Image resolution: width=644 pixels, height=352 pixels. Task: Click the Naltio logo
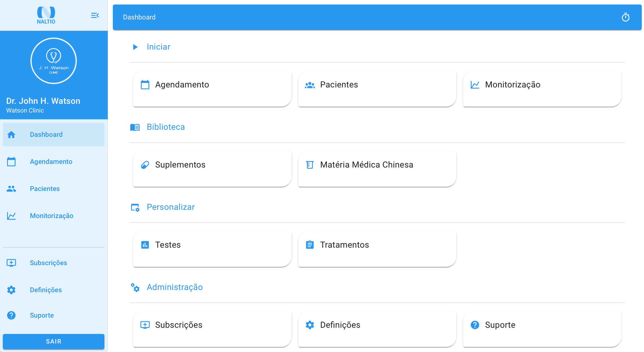pyautogui.click(x=46, y=15)
